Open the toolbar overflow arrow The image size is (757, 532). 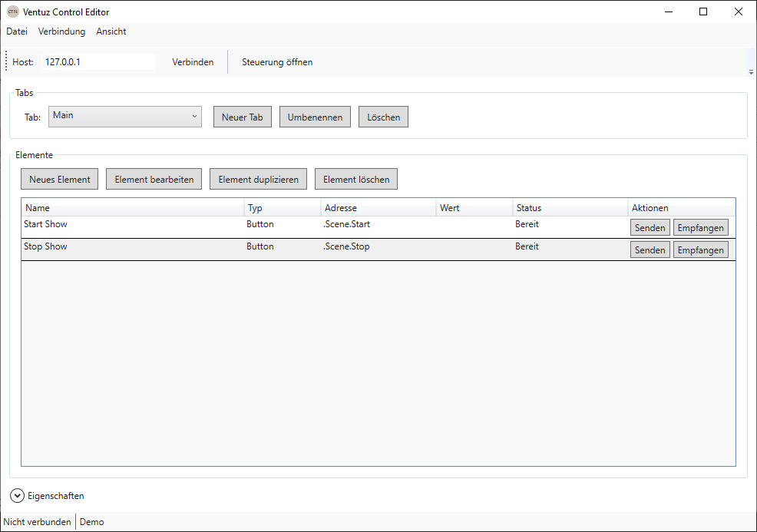tap(751, 72)
